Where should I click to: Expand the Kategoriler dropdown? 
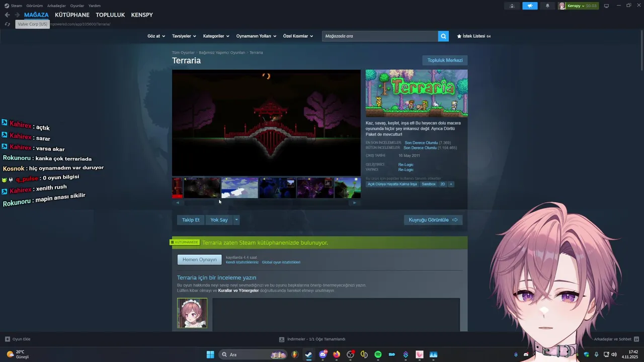click(x=216, y=36)
